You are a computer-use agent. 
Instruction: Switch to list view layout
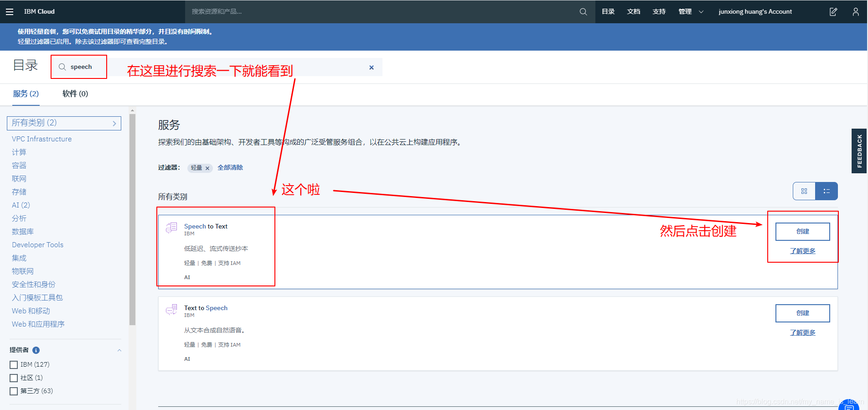click(x=827, y=191)
